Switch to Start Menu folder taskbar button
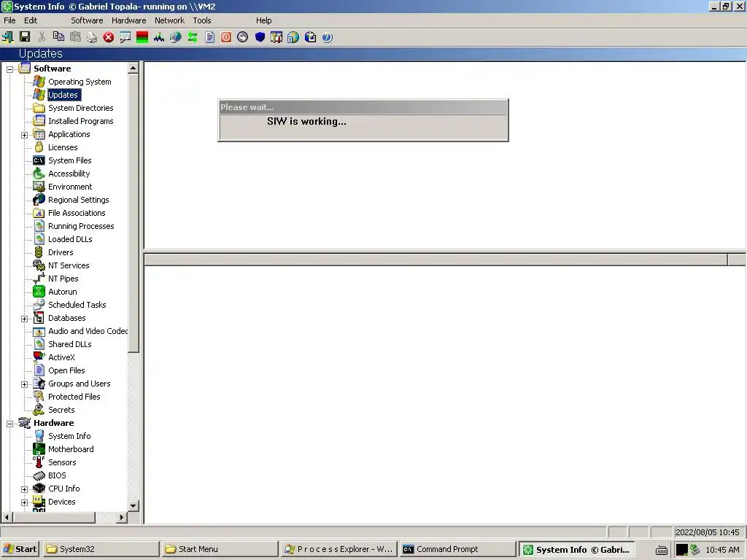Image resolution: width=747 pixels, height=560 pixels. [x=220, y=549]
